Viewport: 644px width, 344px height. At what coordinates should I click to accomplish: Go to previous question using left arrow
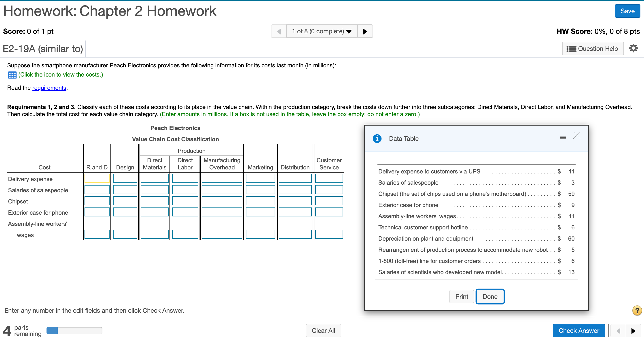click(279, 31)
